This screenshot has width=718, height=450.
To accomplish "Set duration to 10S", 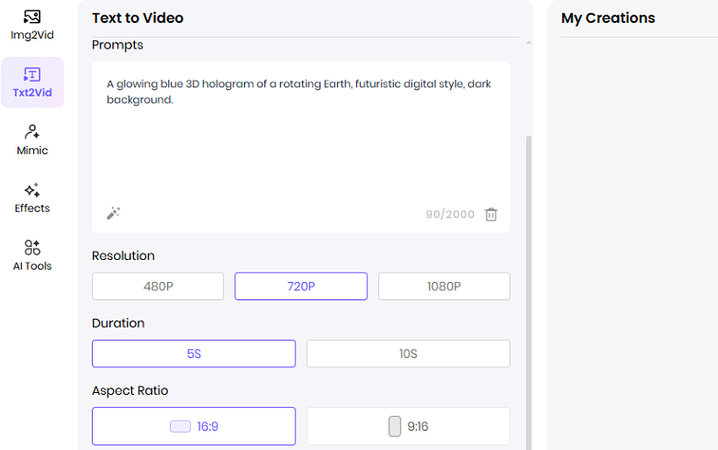I will pyautogui.click(x=408, y=354).
